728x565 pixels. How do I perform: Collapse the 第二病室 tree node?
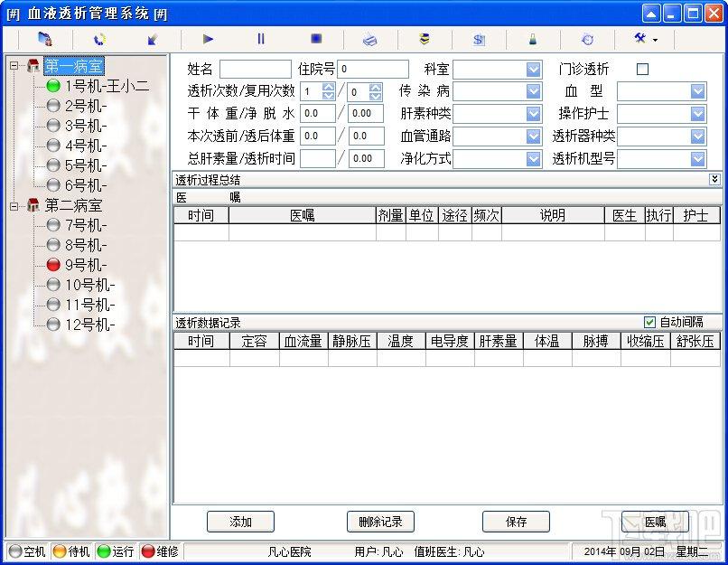point(14,205)
